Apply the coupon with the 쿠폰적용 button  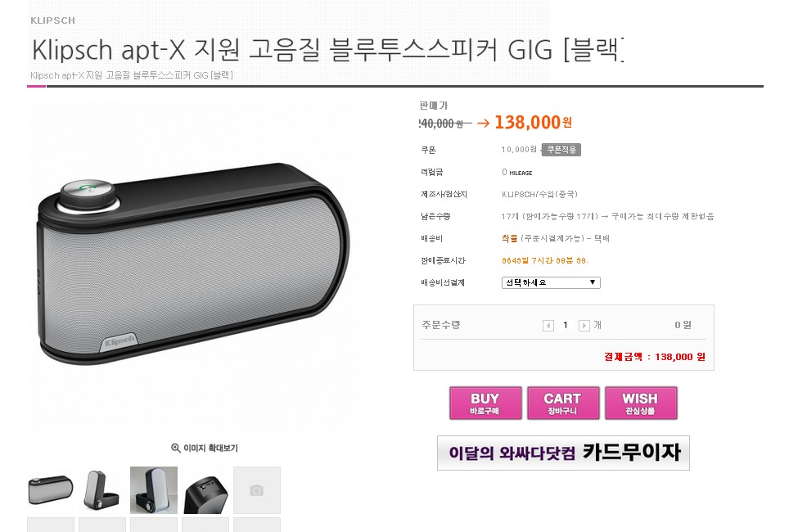click(x=561, y=150)
